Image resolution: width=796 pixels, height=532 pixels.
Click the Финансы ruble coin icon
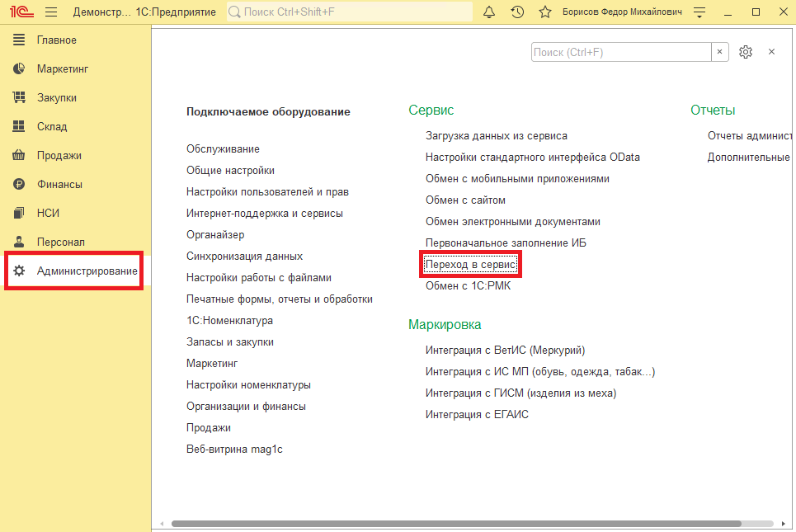(19, 184)
